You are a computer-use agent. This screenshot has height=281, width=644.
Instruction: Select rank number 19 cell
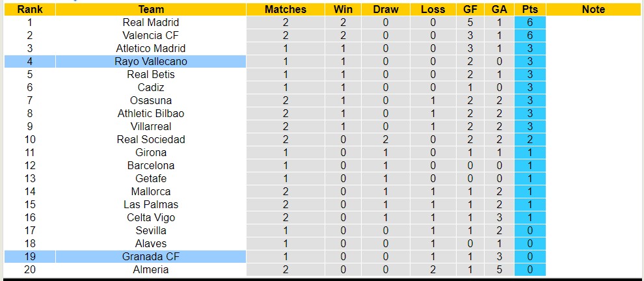30,256
